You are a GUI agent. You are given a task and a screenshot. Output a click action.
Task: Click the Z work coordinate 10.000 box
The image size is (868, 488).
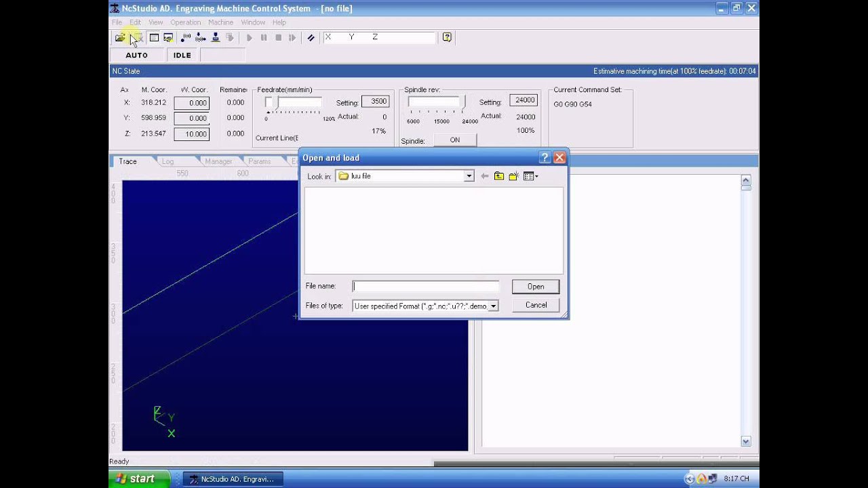coord(192,134)
